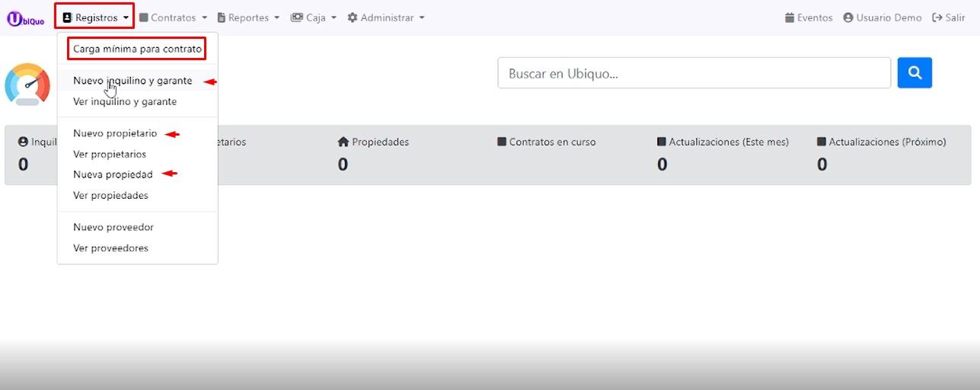Click the Usuario Demo avatar icon

[848, 18]
